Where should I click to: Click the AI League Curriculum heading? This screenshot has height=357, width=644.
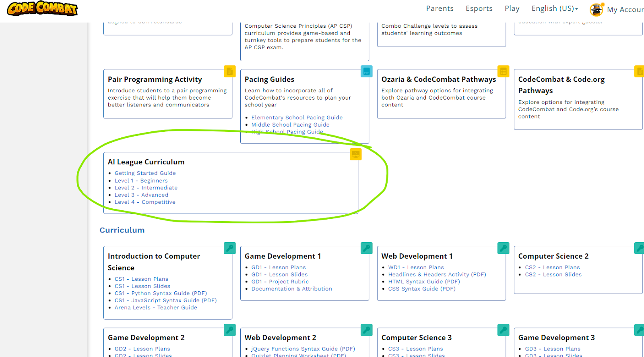pos(146,162)
